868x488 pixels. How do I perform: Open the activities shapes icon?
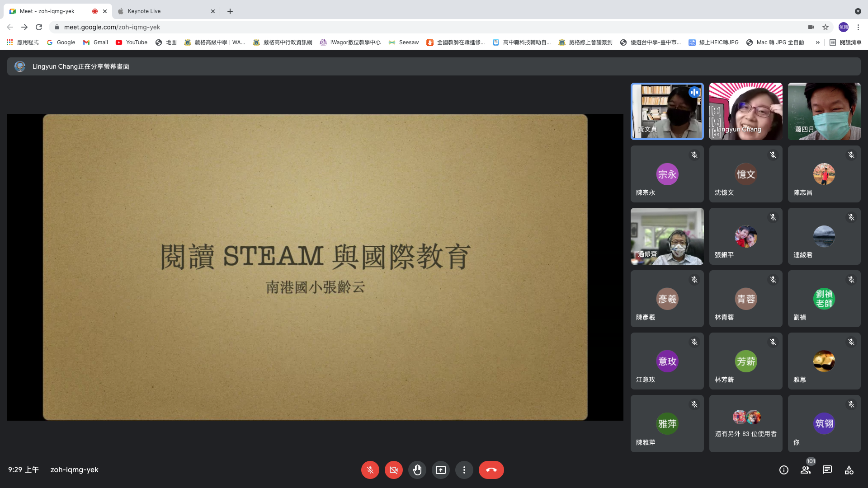tap(849, 470)
